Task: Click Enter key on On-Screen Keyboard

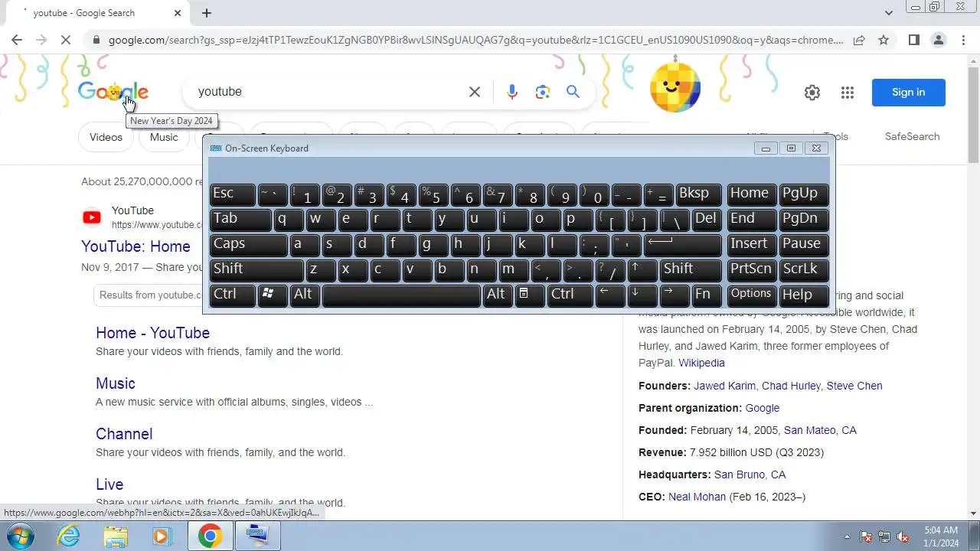Action: (682, 244)
